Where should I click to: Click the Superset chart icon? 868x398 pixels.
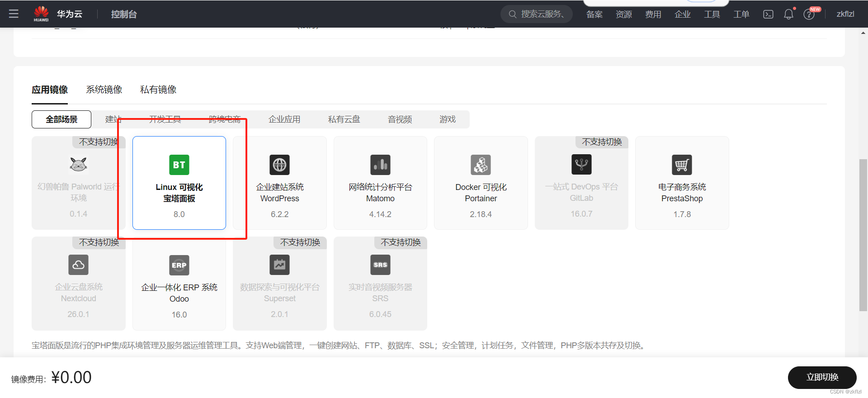click(279, 265)
